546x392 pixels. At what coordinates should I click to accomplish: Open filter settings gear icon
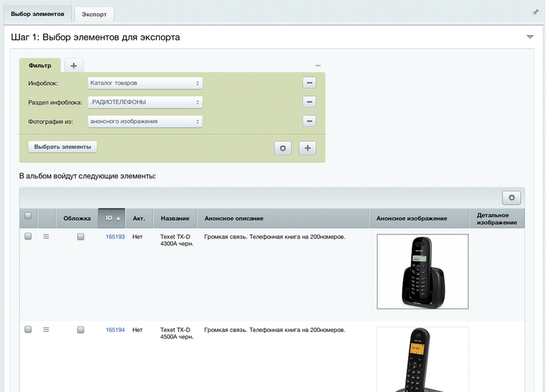(x=283, y=148)
